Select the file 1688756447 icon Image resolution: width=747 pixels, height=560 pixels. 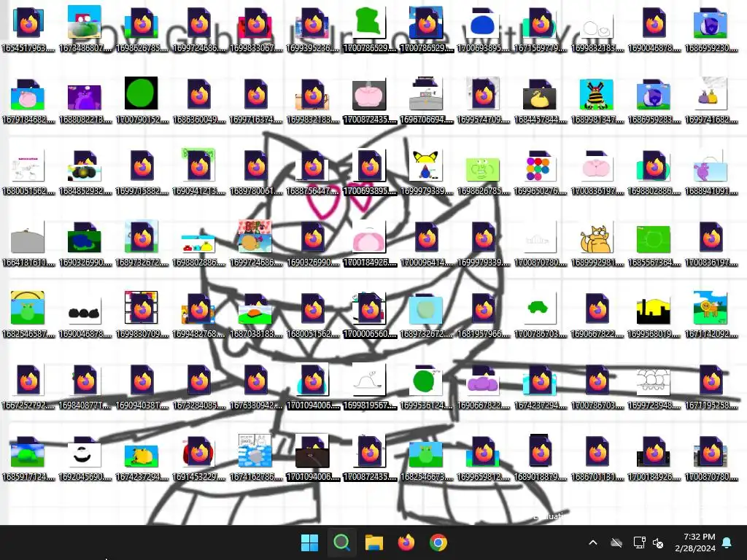(312, 166)
